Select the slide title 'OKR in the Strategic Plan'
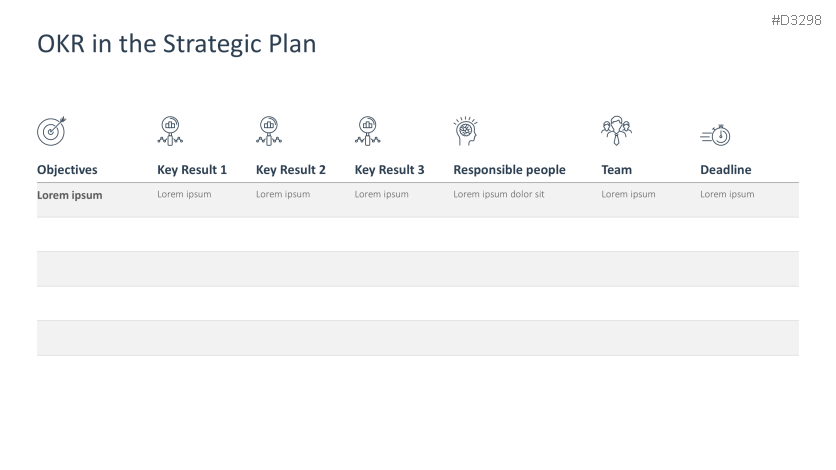 click(176, 44)
